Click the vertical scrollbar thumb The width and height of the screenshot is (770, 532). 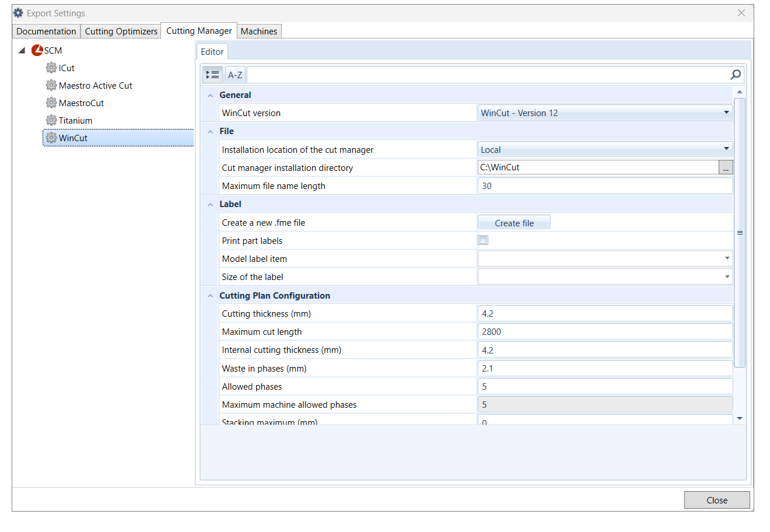pyautogui.click(x=740, y=233)
